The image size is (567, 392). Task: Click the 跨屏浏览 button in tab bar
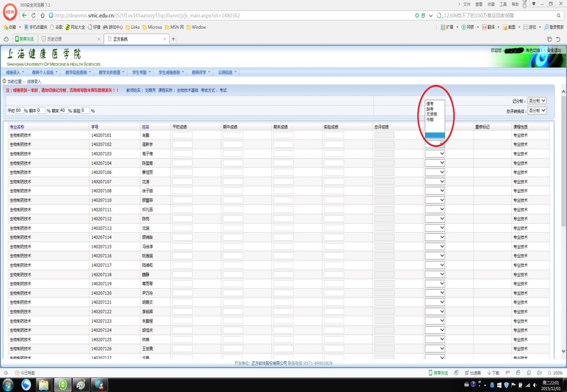24,39
